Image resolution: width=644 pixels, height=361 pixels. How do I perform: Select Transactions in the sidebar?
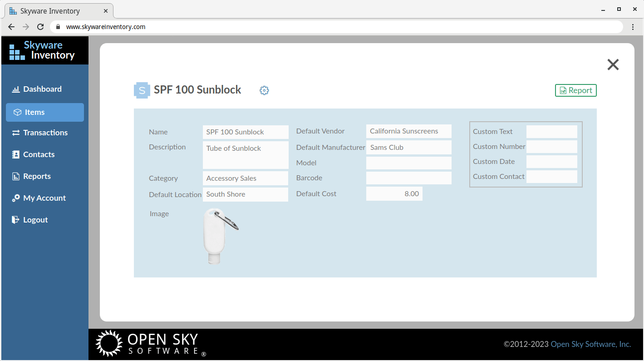point(45,133)
